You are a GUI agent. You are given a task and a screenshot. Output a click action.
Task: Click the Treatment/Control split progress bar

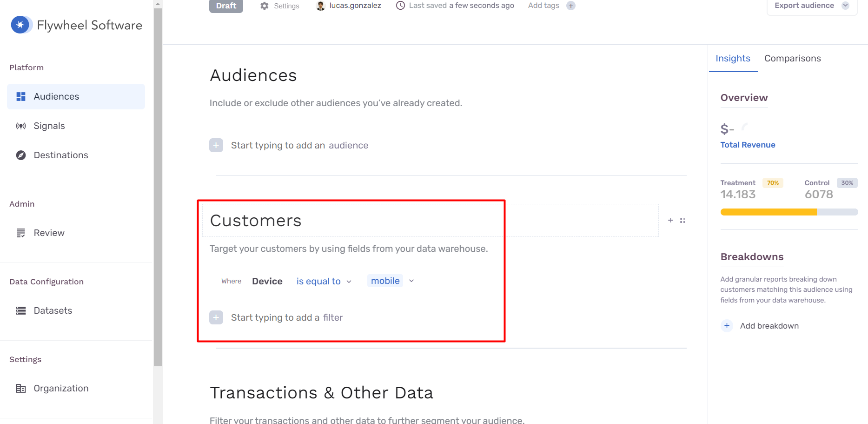point(788,212)
